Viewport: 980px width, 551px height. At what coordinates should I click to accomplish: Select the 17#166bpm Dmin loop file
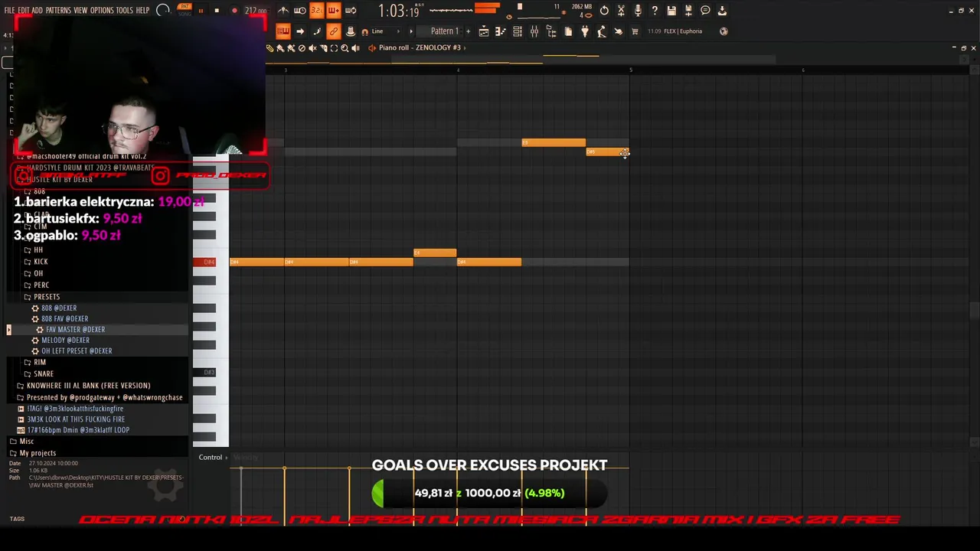click(77, 430)
